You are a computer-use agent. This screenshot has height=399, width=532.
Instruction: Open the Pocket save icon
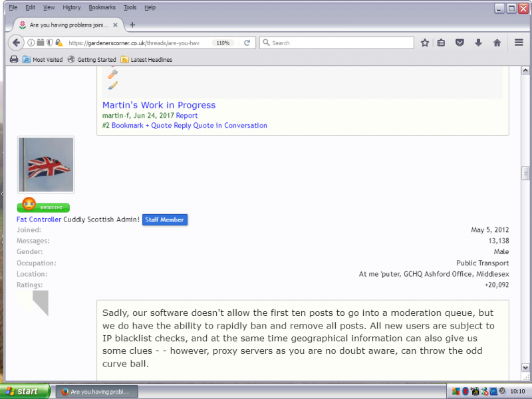(460, 43)
